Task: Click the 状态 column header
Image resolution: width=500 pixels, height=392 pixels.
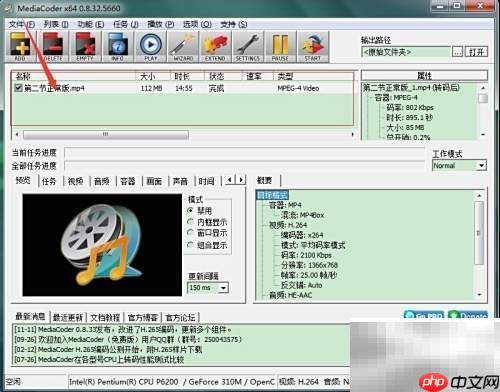Action: (223, 76)
